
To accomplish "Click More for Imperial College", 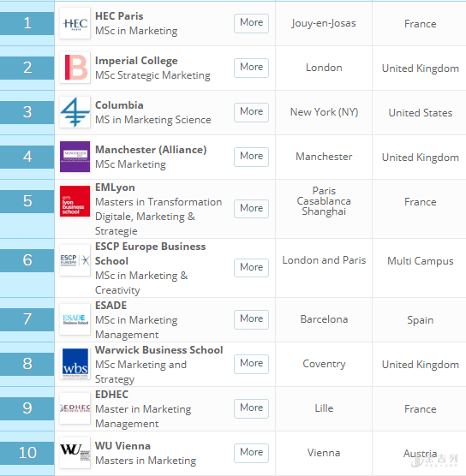I will (x=251, y=68).
